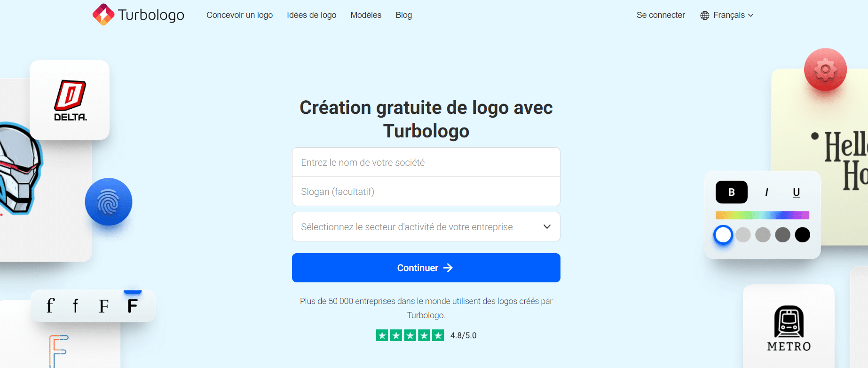868x368 pixels.
Task: Toggle the italic I formatting button
Action: pyautogui.click(x=766, y=192)
